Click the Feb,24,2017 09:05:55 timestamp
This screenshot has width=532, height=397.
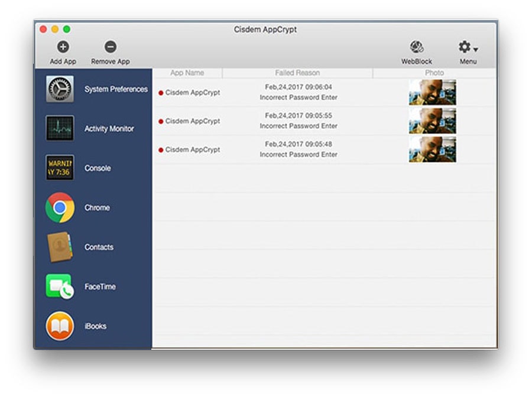click(x=299, y=116)
